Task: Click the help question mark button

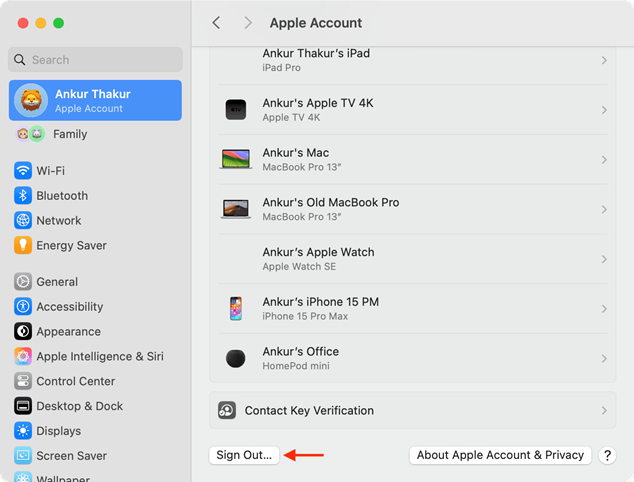Action: (607, 455)
